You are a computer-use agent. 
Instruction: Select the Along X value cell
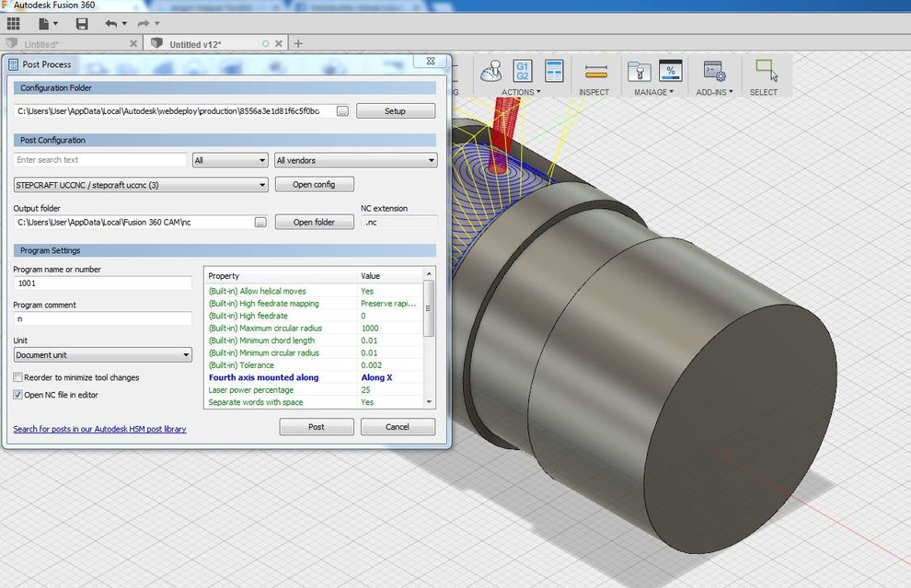click(376, 377)
